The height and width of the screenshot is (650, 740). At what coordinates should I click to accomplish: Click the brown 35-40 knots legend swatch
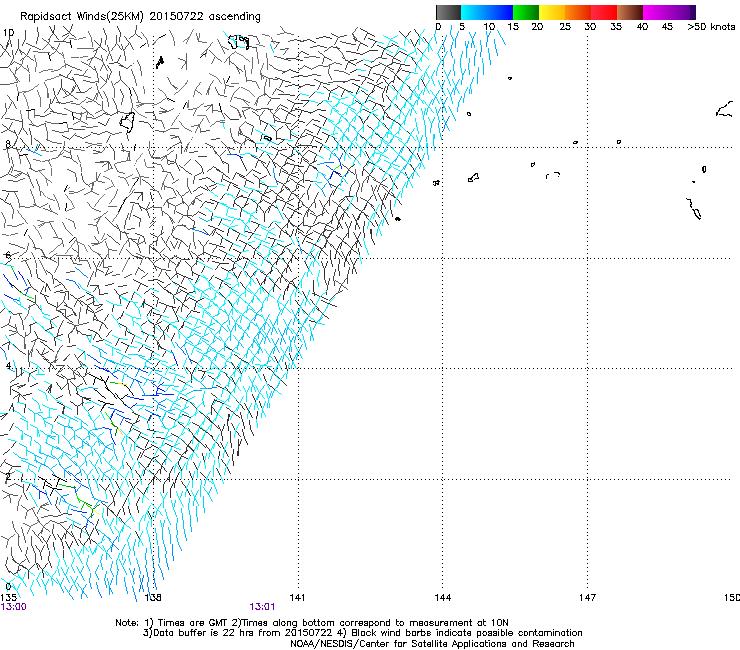point(630,12)
